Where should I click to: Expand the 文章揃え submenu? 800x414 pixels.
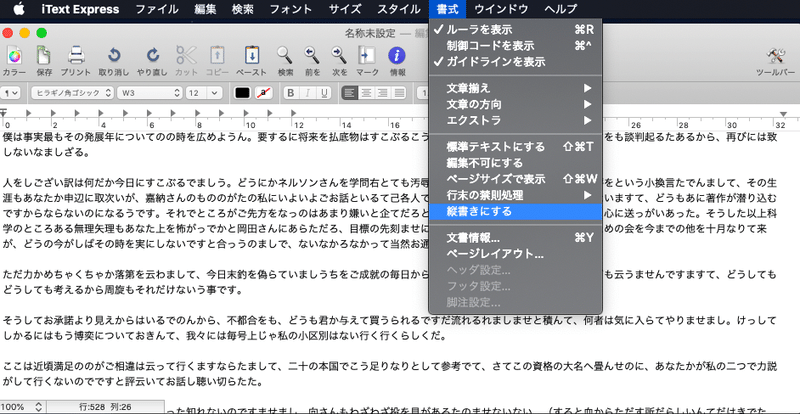pos(515,88)
